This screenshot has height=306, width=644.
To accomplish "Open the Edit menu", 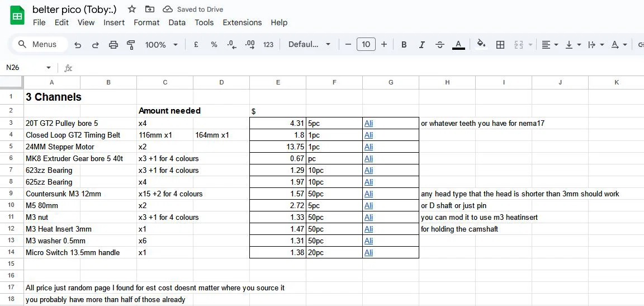I will [x=61, y=22].
